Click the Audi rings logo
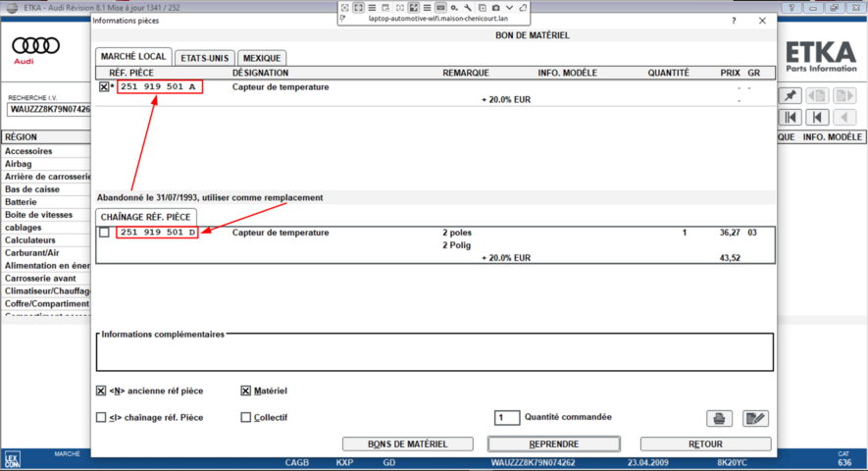The image size is (868, 471). point(35,45)
